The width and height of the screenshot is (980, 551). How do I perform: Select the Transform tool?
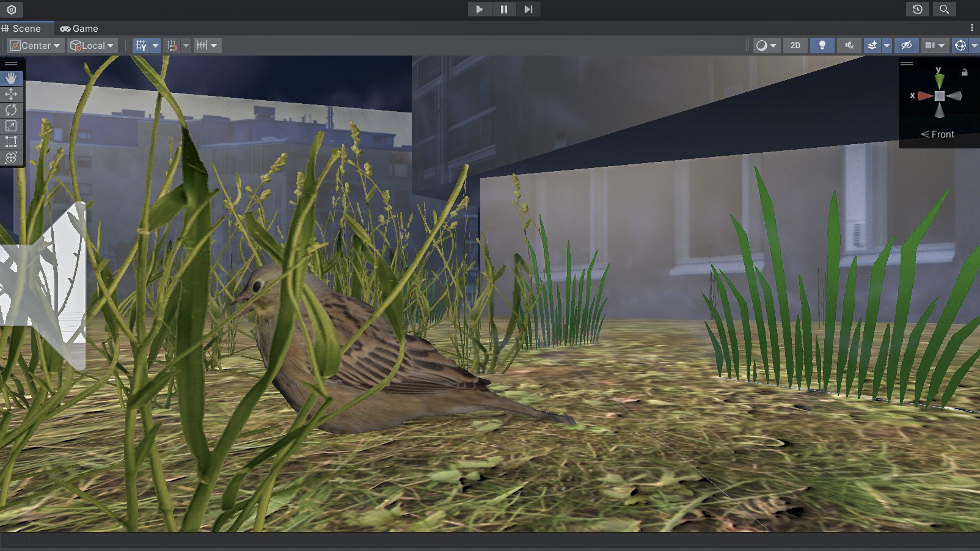click(x=11, y=158)
